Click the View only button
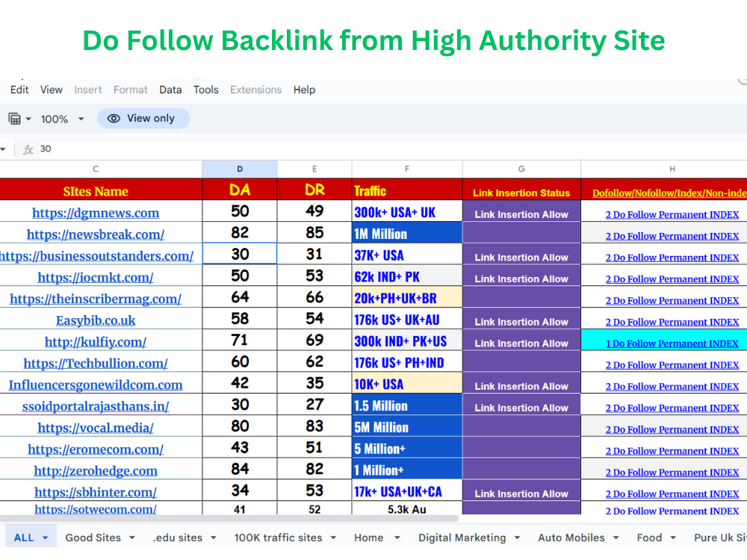The image size is (747, 560). tap(143, 118)
